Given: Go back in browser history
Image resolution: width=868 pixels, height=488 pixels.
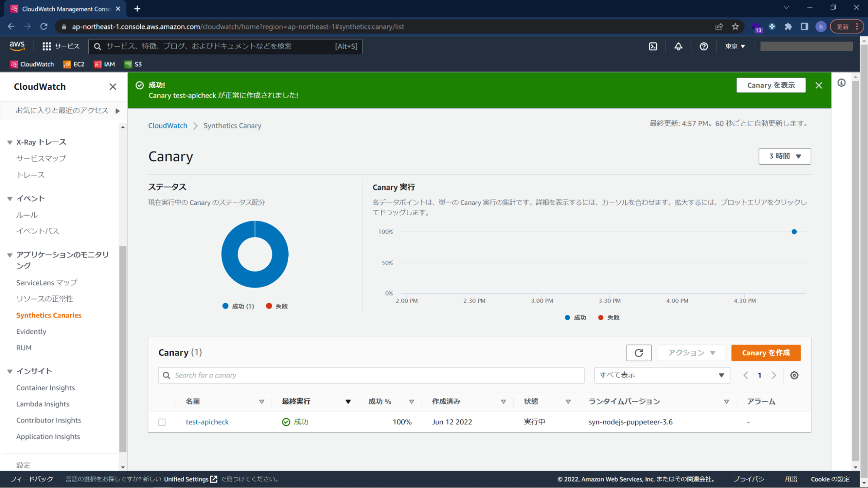Looking at the screenshot, I should (11, 27).
